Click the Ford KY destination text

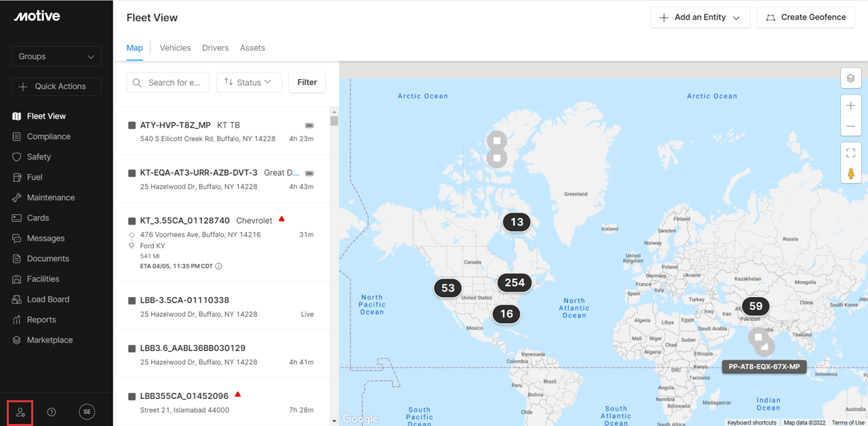point(153,246)
